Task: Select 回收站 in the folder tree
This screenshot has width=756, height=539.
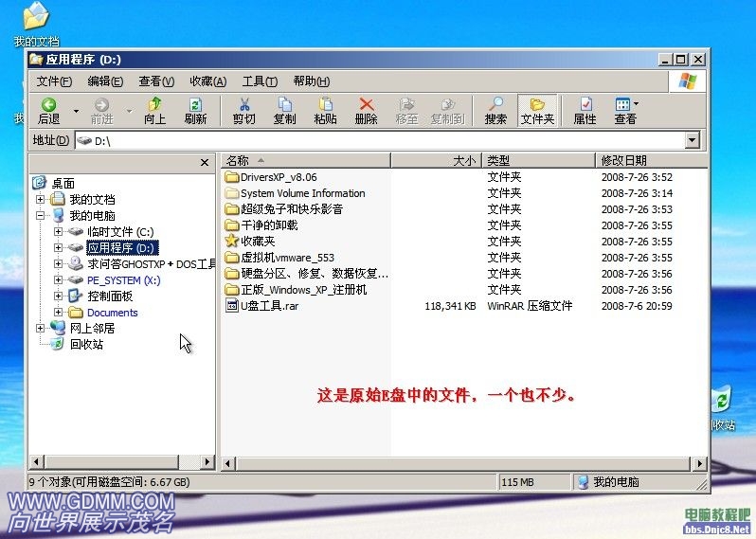Action: pyautogui.click(x=86, y=344)
